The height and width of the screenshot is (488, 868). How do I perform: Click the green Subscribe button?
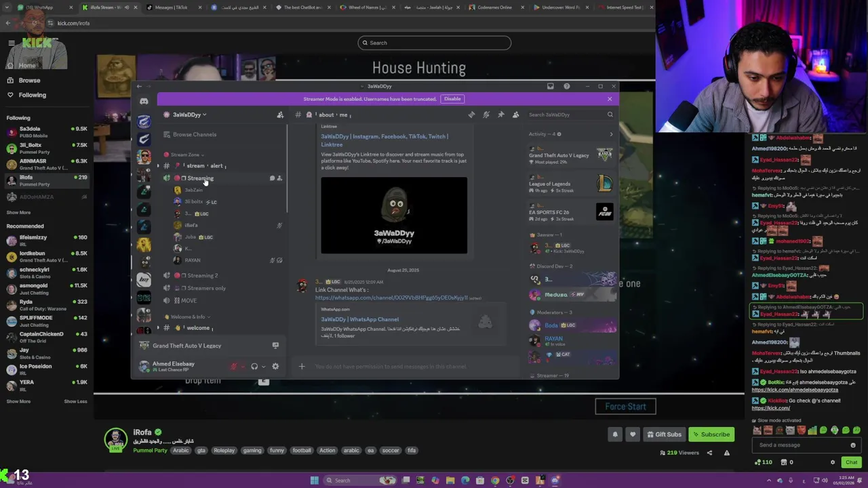tap(711, 434)
